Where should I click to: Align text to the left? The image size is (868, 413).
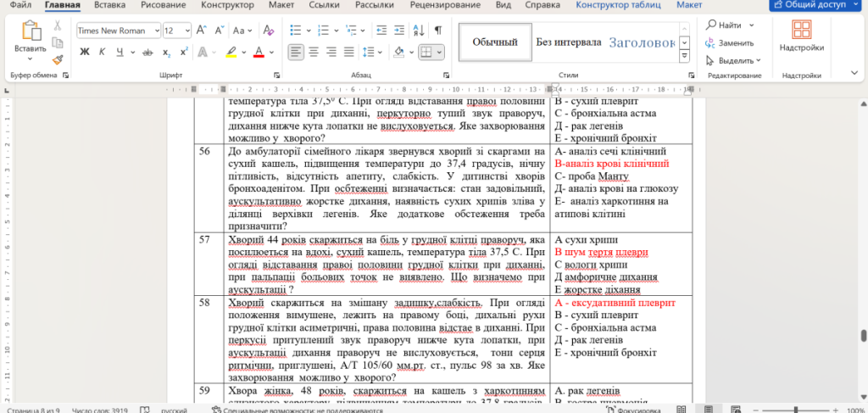pos(296,52)
